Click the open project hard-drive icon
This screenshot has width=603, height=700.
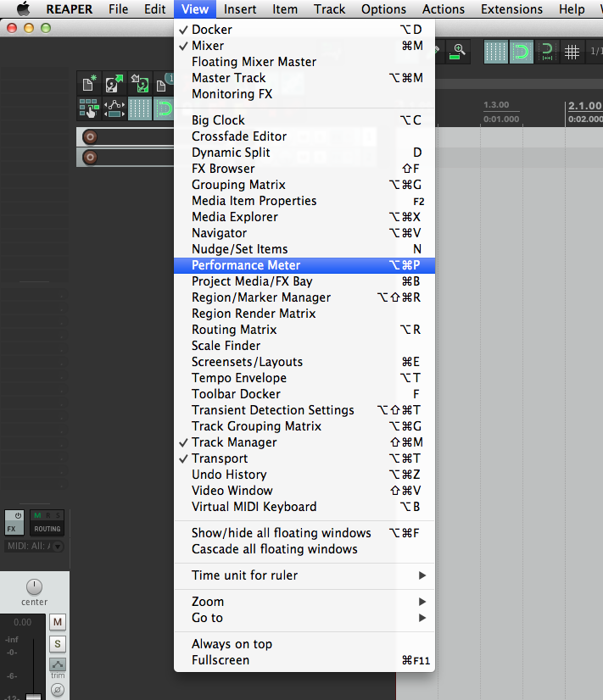114,83
